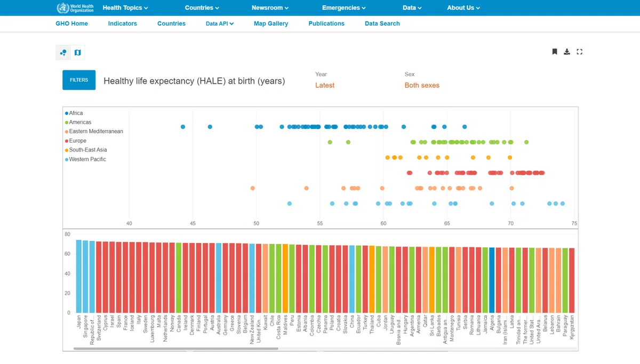This screenshot has width=640, height=364.
Task: Select the New Zealand bar in chart
Action: point(252,278)
